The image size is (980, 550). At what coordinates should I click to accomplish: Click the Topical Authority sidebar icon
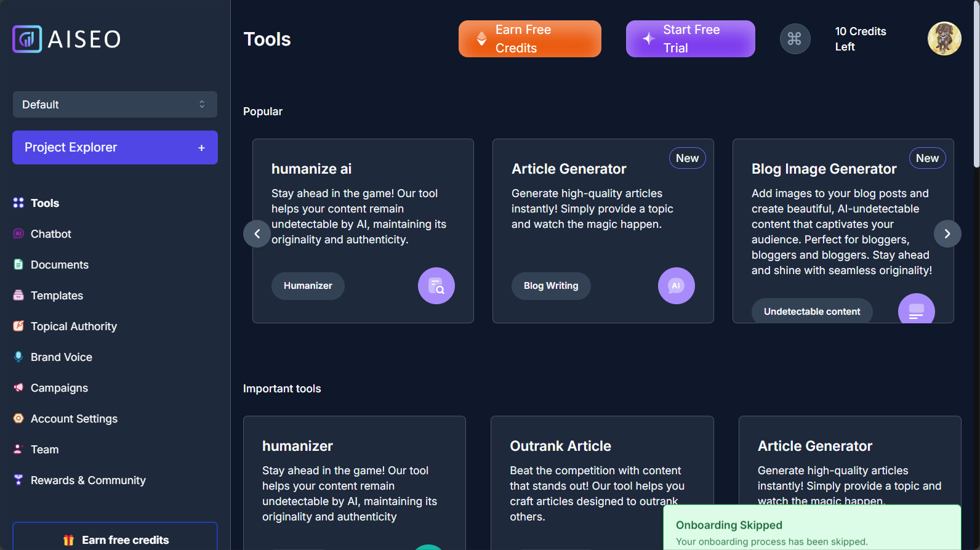pyautogui.click(x=18, y=326)
